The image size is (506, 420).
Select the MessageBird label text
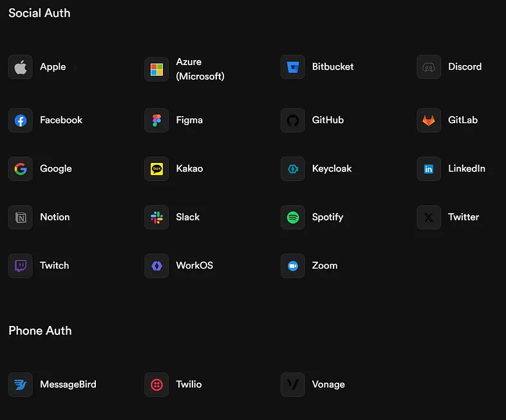click(x=68, y=385)
